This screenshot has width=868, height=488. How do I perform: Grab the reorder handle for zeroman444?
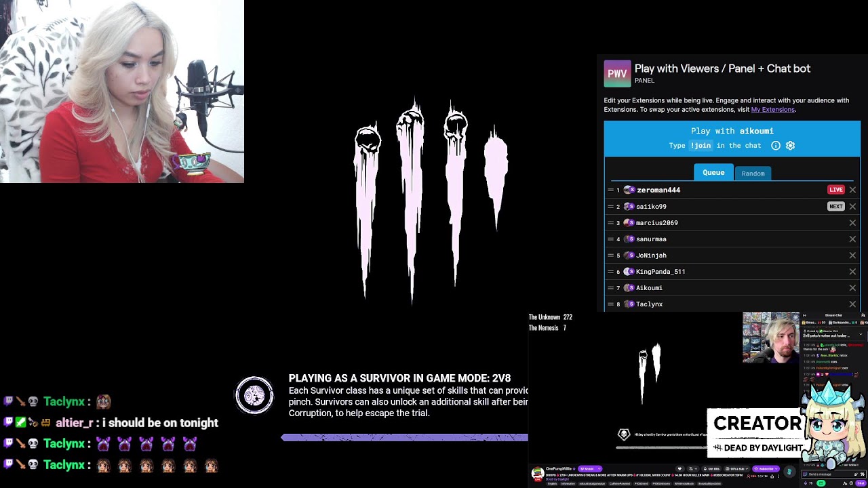click(x=610, y=190)
